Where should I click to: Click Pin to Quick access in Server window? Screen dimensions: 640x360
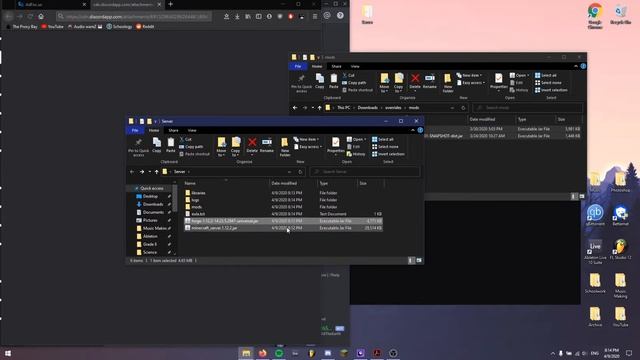(138, 147)
